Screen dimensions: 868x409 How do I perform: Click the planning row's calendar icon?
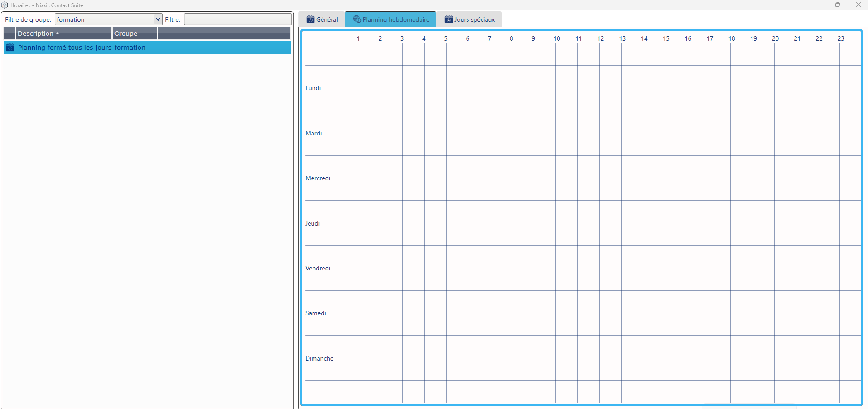(x=10, y=48)
